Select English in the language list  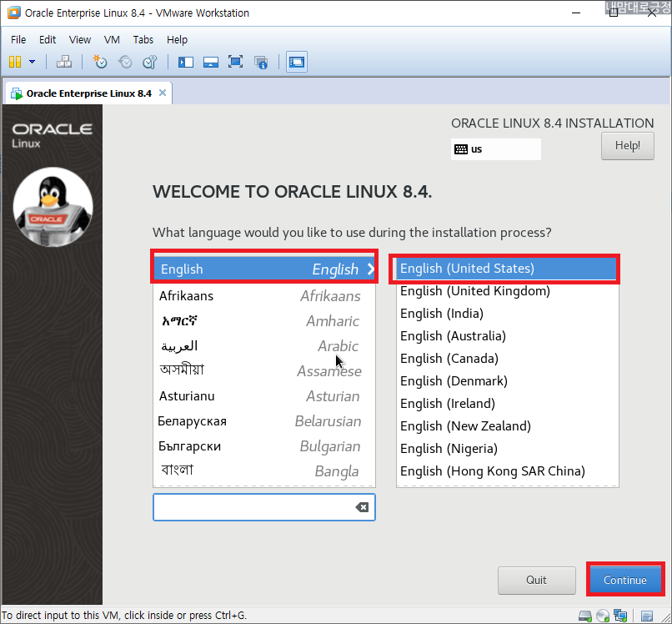264,269
